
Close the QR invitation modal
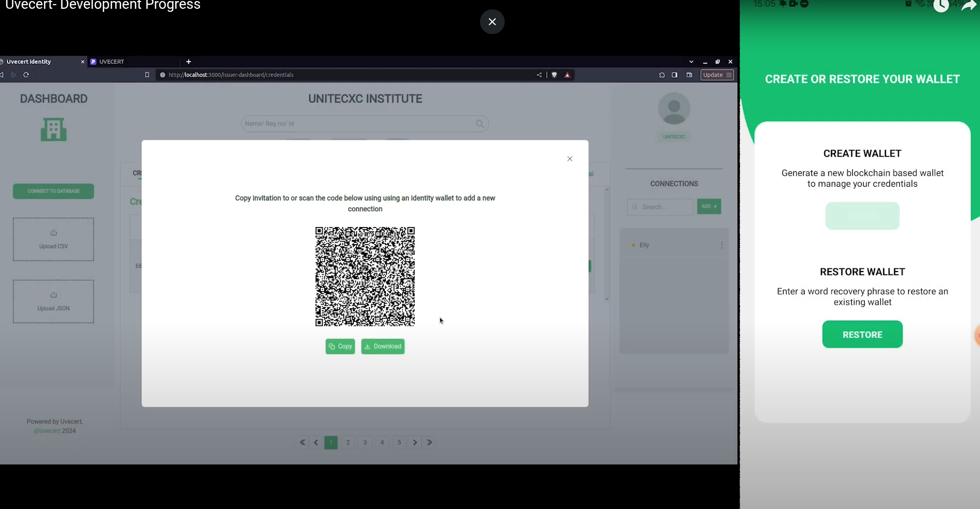pos(569,159)
